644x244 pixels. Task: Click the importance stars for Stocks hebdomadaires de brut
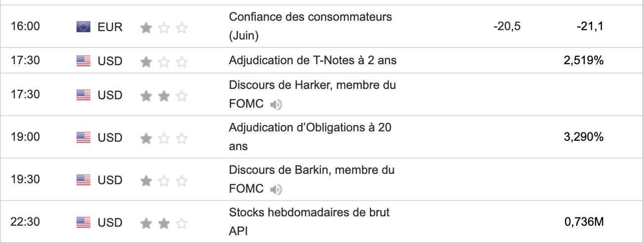tap(163, 224)
